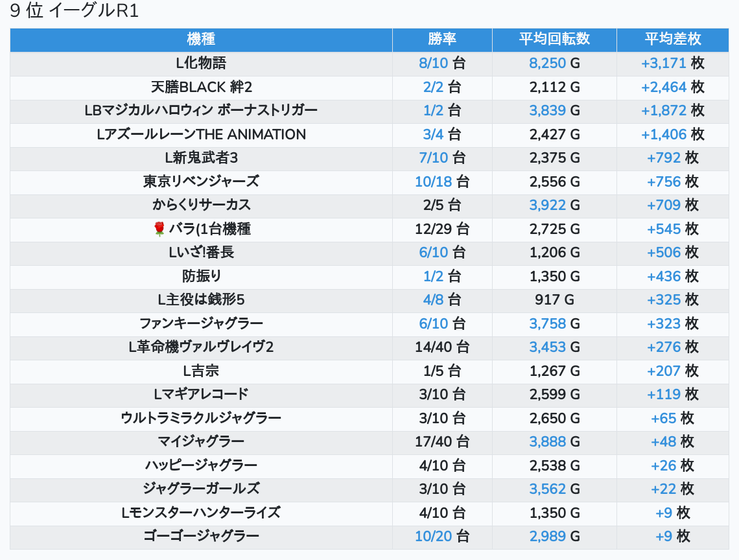Viewport: 739px width, 560px height.
Task: Open the 3,888 G value for マイジャグラー
Action: [547, 442]
